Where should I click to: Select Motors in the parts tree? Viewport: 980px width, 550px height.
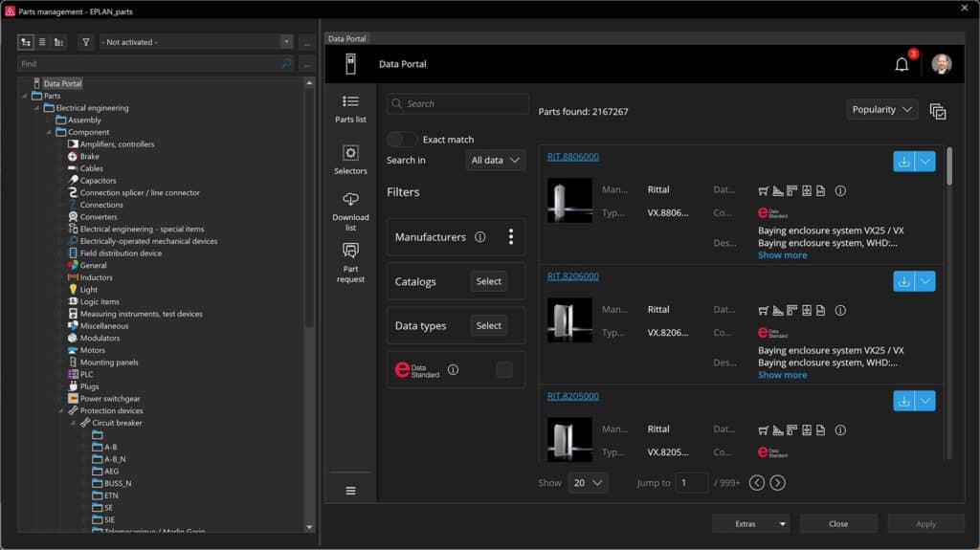click(x=93, y=350)
